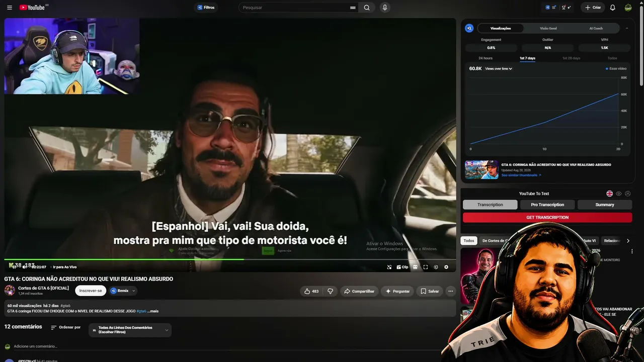Click the Salvar save button
The height and width of the screenshot is (362, 644).
click(x=430, y=291)
